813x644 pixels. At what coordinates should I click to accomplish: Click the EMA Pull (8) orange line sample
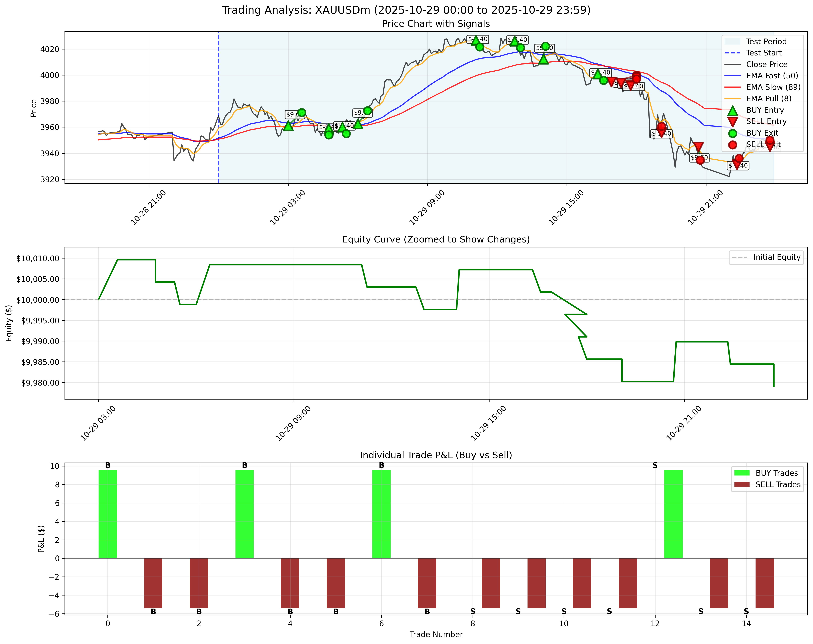pyautogui.click(x=732, y=98)
